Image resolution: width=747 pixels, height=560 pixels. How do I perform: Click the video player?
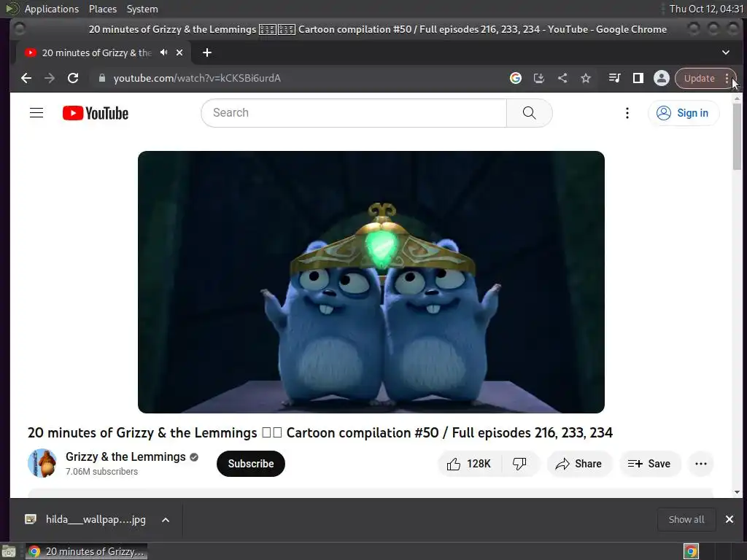[x=371, y=282]
